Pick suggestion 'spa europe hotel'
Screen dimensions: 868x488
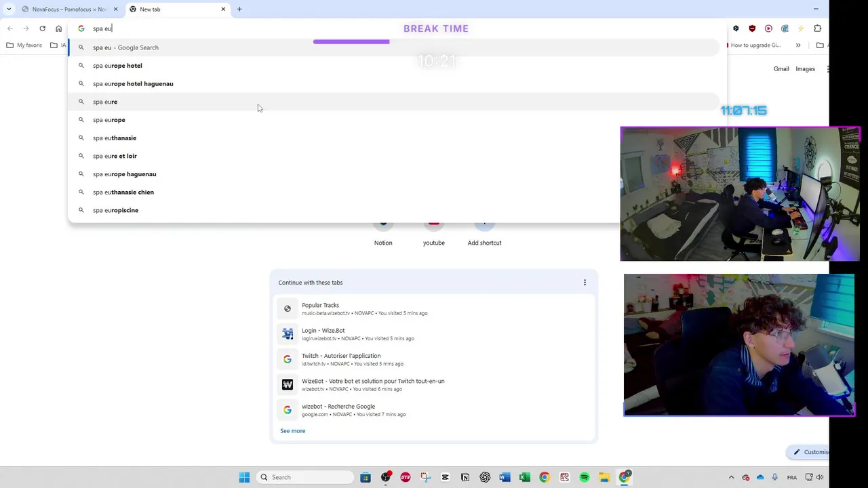(393, 66)
